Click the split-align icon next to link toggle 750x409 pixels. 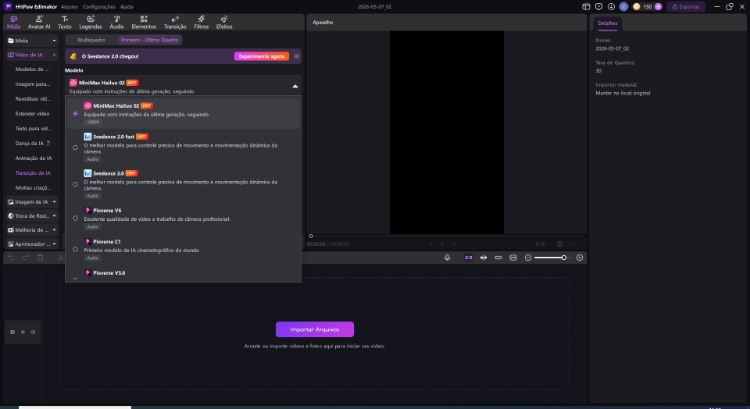click(484, 257)
